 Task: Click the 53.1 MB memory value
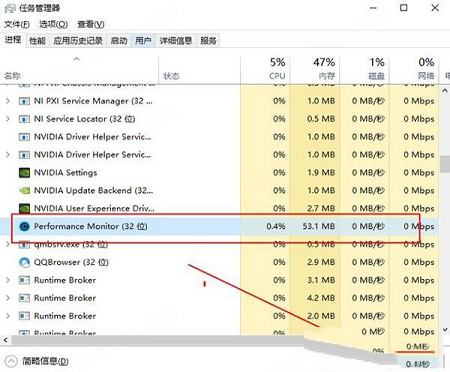click(x=319, y=227)
